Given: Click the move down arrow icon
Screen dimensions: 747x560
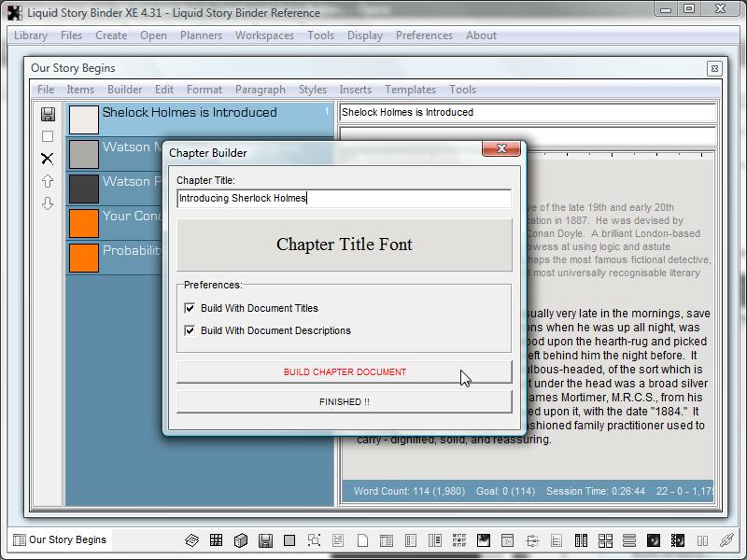Looking at the screenshot, I should (x=48, y=203).
